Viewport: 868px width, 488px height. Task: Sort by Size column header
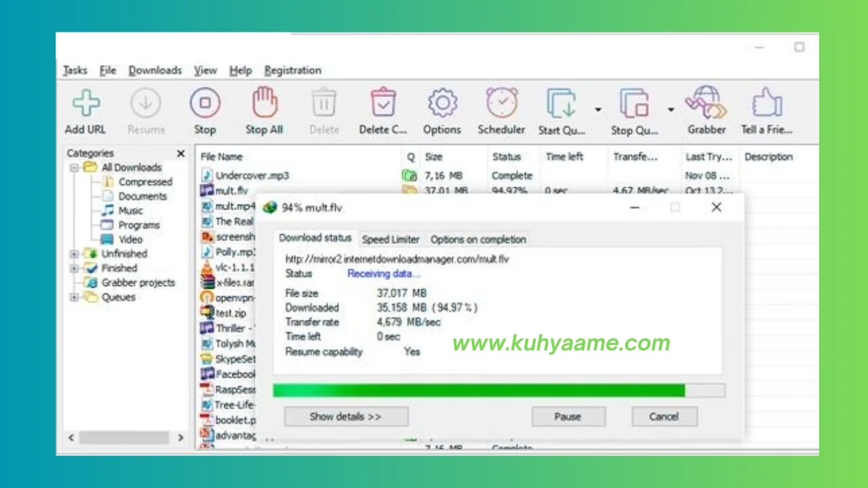coord(433,157)
